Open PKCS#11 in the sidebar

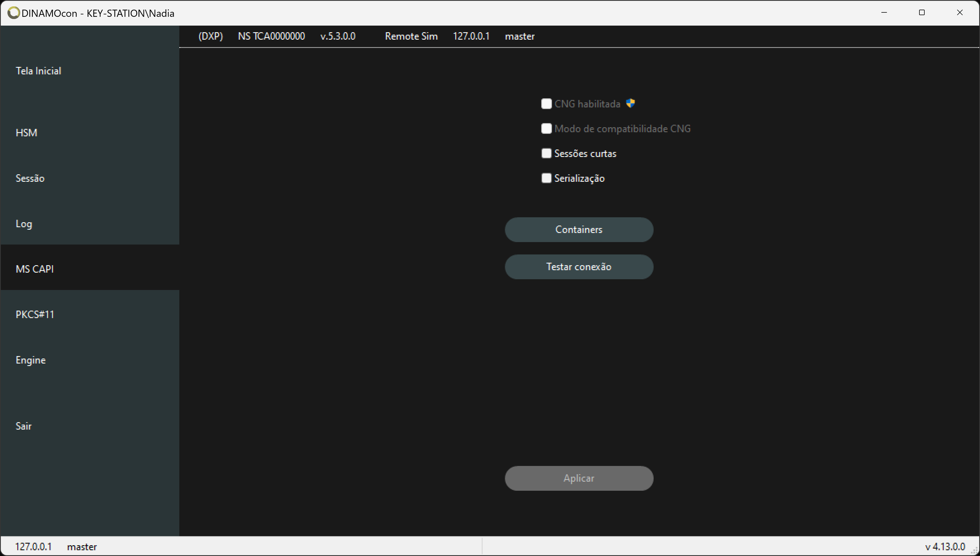point(90,314)
